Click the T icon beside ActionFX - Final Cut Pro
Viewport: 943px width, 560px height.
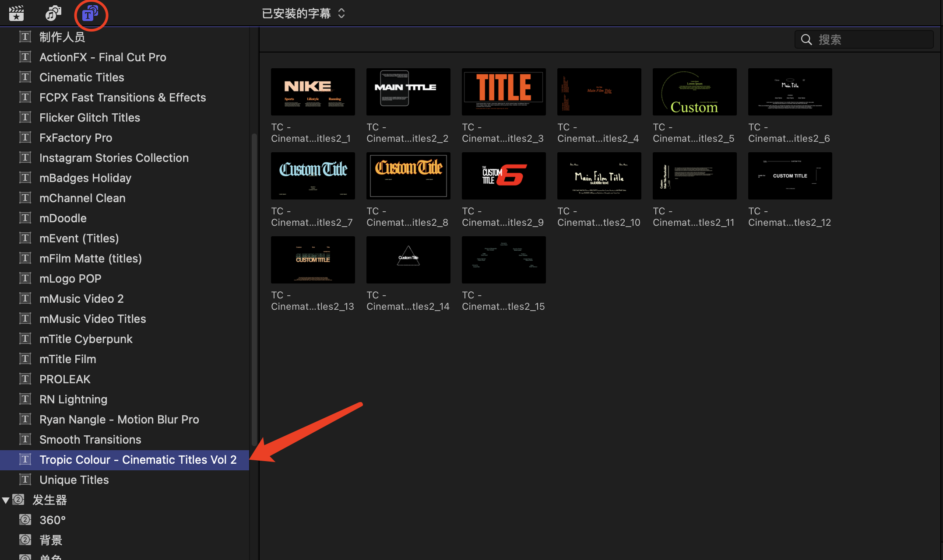click(x=25, y=57)
